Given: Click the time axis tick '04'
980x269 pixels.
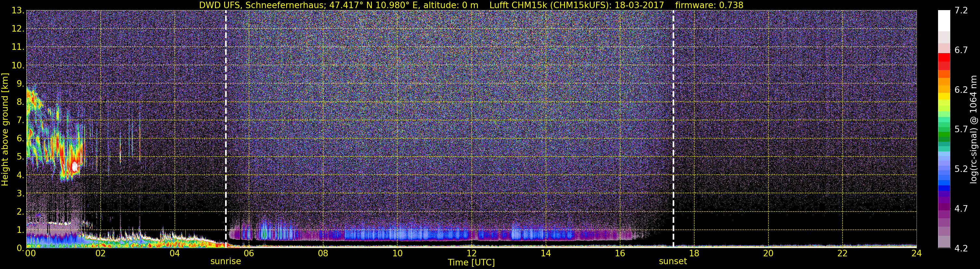Looking at the screenshot, I should click(x=175, y=253).
